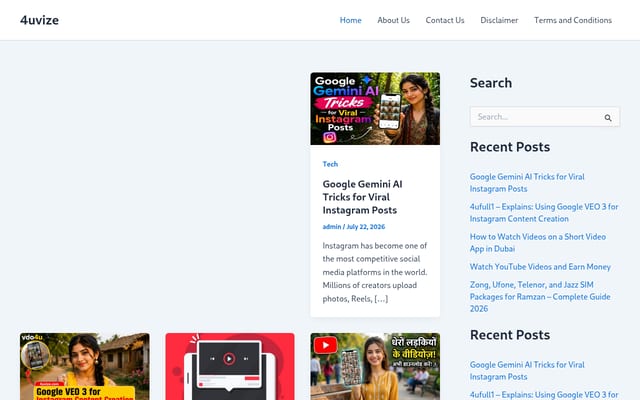Select the Tech category link
Screen dimensions: 640x400
tap(330, 164)
